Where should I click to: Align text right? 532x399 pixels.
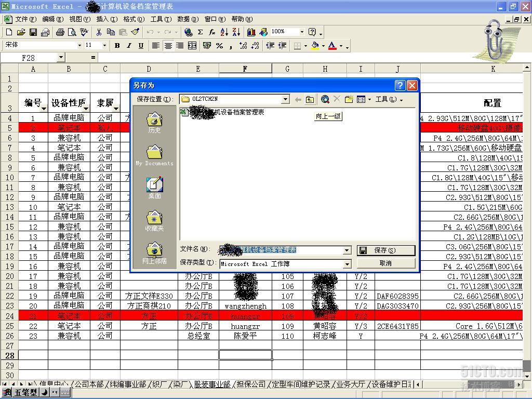pyautogui.click(x=180, y=46)
